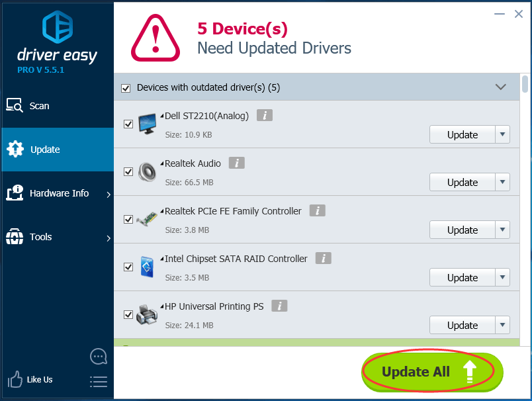Click the Driver Easy logo

58,37
